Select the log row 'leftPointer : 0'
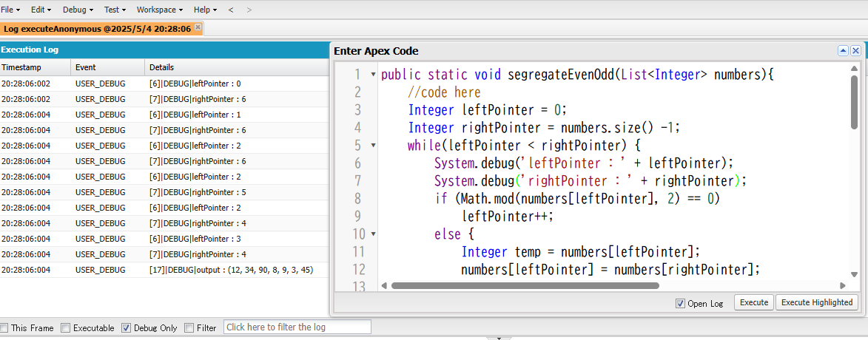Viewport: 868px width, 340px height. pos(164,84)
